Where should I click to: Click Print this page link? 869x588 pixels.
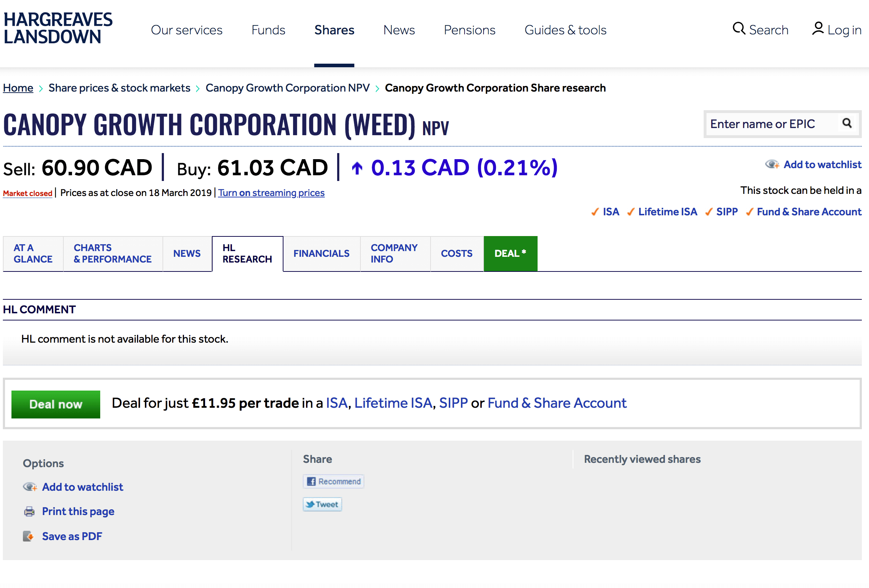(78, 511)
